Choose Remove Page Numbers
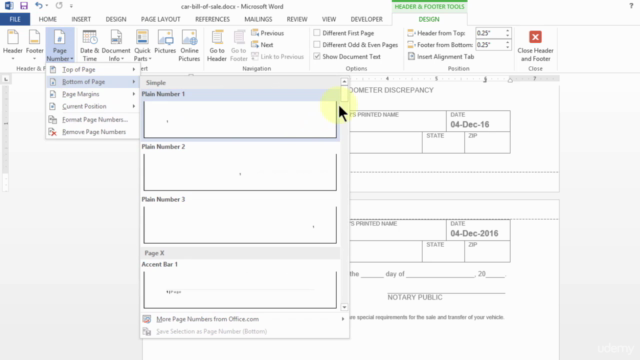 click(92, 132)
